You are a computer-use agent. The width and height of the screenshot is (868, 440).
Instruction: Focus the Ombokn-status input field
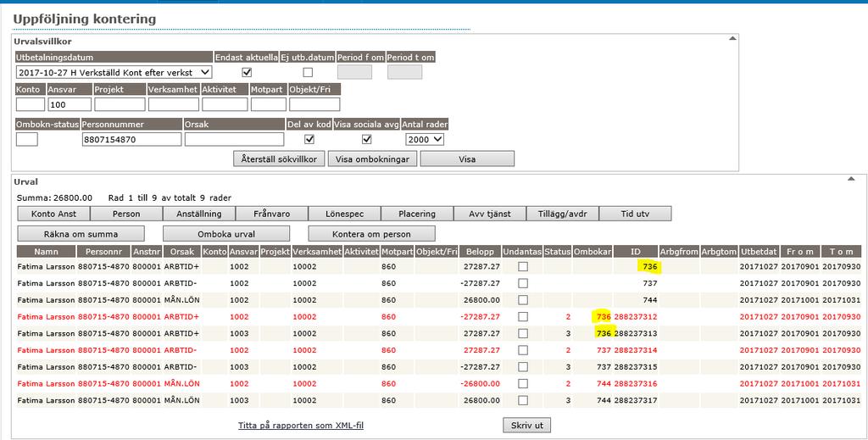(x=27, y=139)
